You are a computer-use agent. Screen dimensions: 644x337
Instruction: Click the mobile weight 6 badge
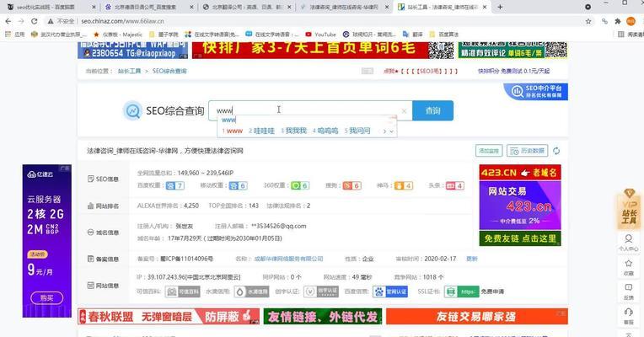[239, 185]
